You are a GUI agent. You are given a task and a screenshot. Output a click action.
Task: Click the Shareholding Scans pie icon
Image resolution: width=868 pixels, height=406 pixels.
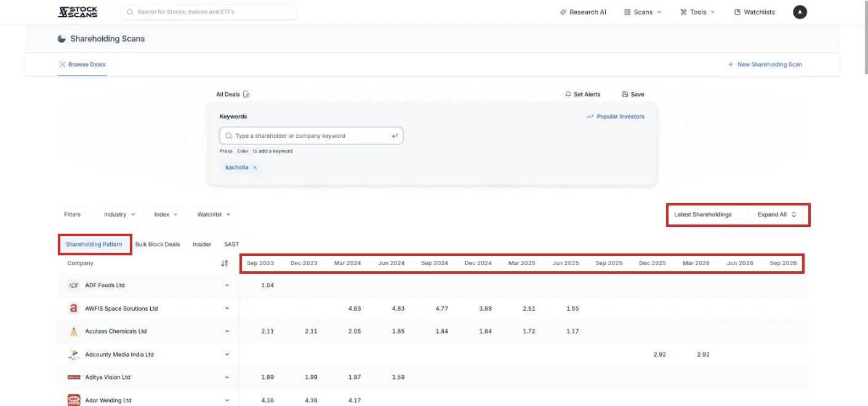62,39
